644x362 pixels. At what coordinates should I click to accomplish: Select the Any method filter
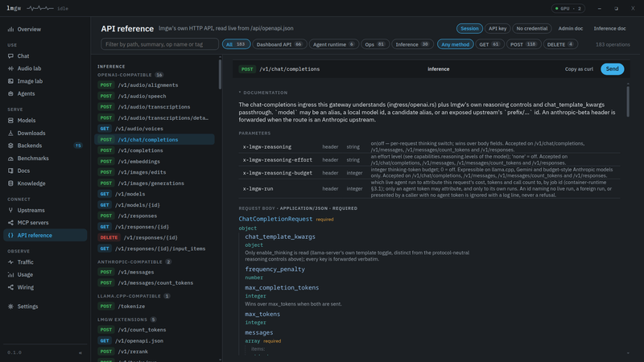tap(455, 44)
